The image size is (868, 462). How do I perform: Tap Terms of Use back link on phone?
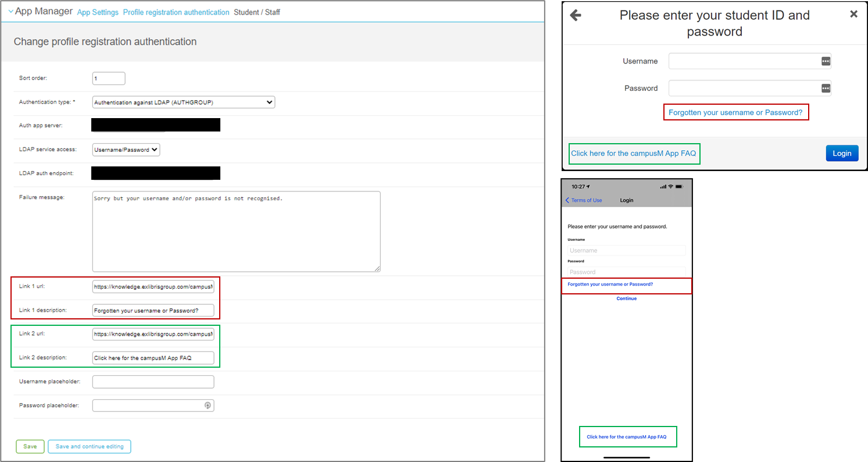click(584, 200)
